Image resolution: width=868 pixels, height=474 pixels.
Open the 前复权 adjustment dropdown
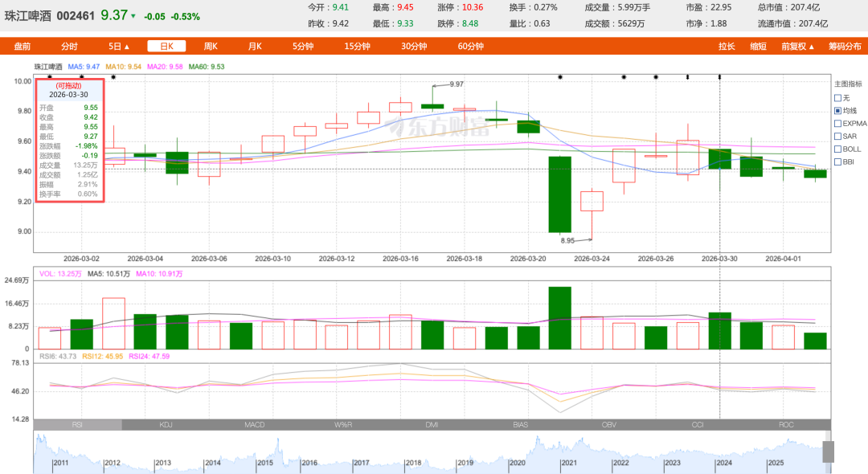pyautogui.click(x=798, y=47)
